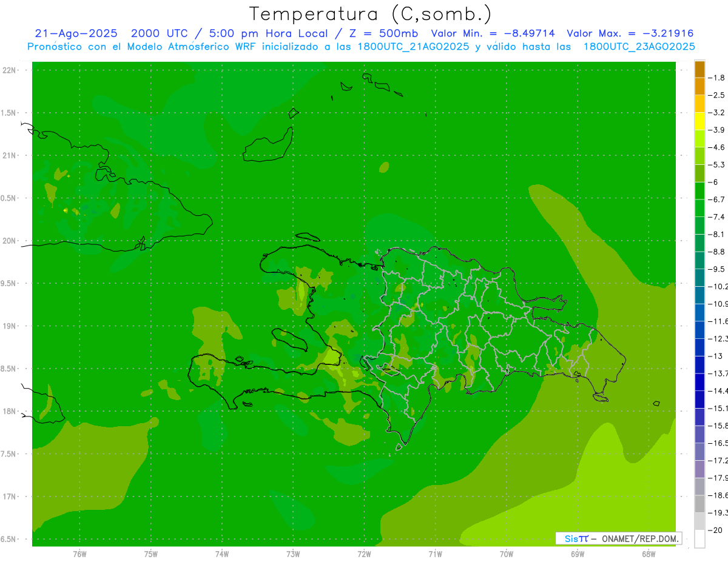This screenshot has width=728, height=562.
Task: Click the yellow swatch between -3.2 and -3.9
Action: (699, 121)
